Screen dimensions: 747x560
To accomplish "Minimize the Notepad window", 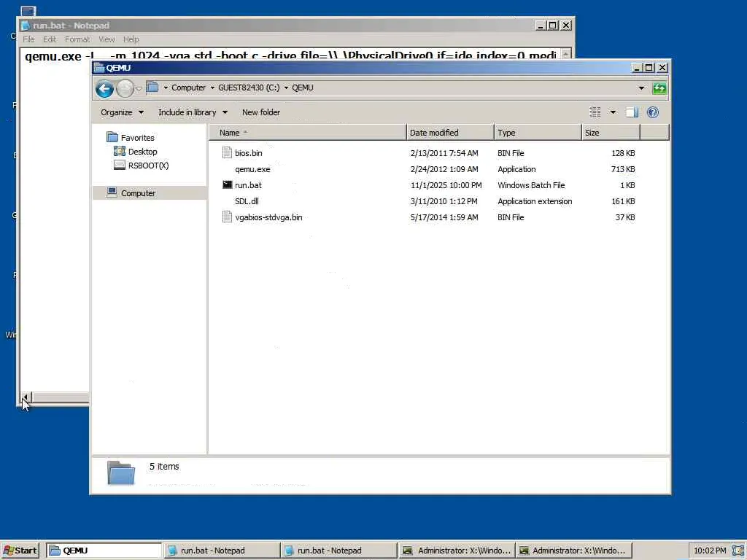I will 541,26.
